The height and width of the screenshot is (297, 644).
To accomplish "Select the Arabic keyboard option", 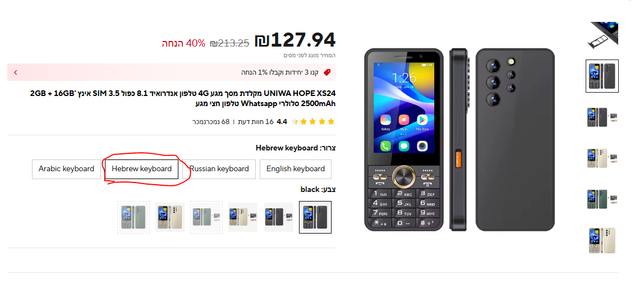I will pos(66,169).
